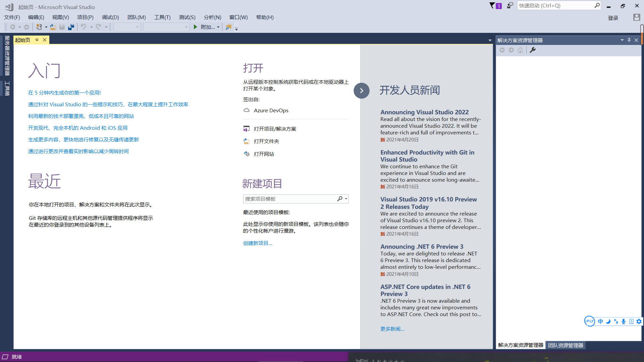Open Solution Explorer window position dropdown arrow

coord(622,40)
